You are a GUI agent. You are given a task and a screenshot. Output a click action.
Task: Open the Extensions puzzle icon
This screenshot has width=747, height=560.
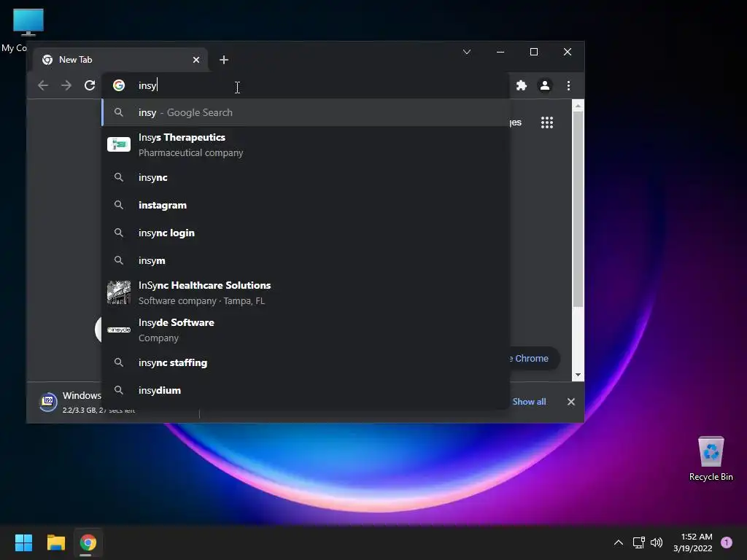click(x=522, y=85)
